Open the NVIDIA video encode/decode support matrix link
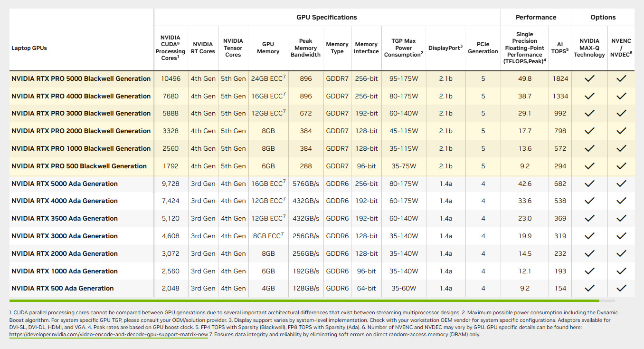Viewport: 644px width, 349px height. [108, 334]
